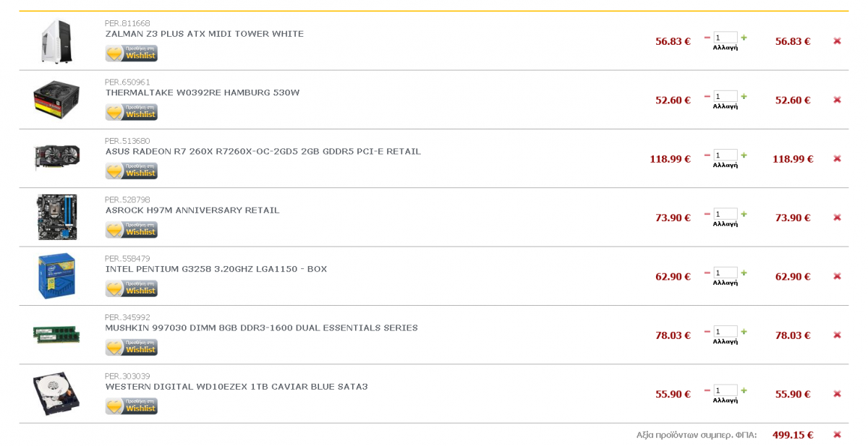This screenshot has width=868, height=446.
Task: View Zalman Z3 Plus case thumbnail
Action: pos(56,41)
